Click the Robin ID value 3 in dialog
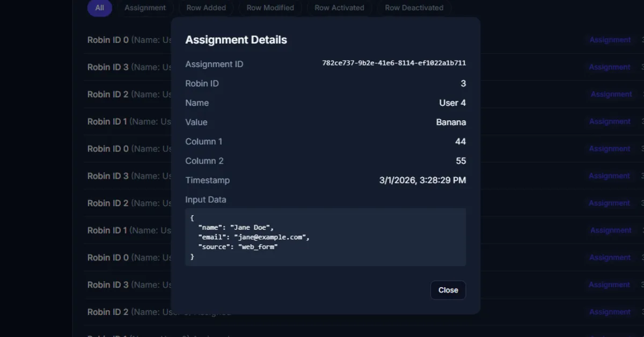Image resolution: width=644 pixels, height=337 pixels. 464,83
